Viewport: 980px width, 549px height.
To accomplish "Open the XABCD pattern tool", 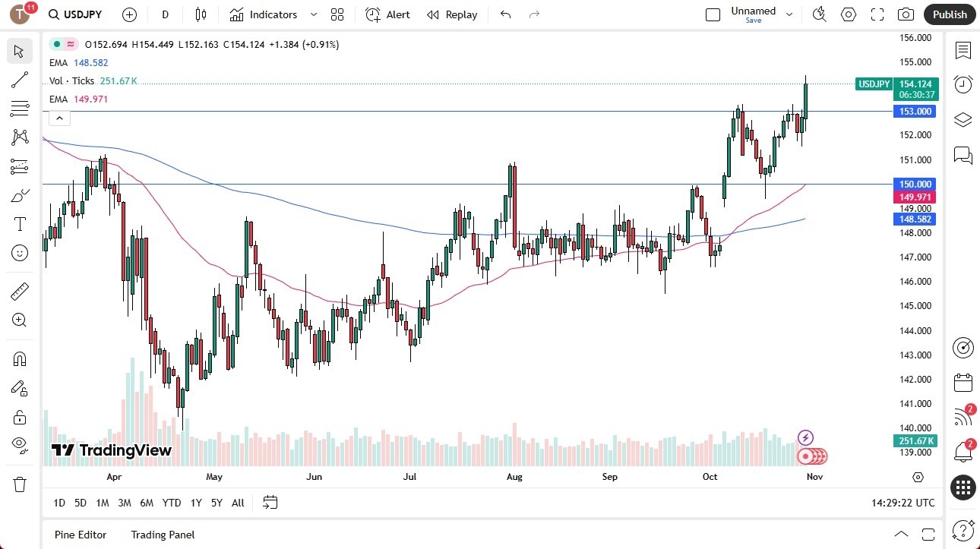I will pyautogui.click(x=20, y=137).
